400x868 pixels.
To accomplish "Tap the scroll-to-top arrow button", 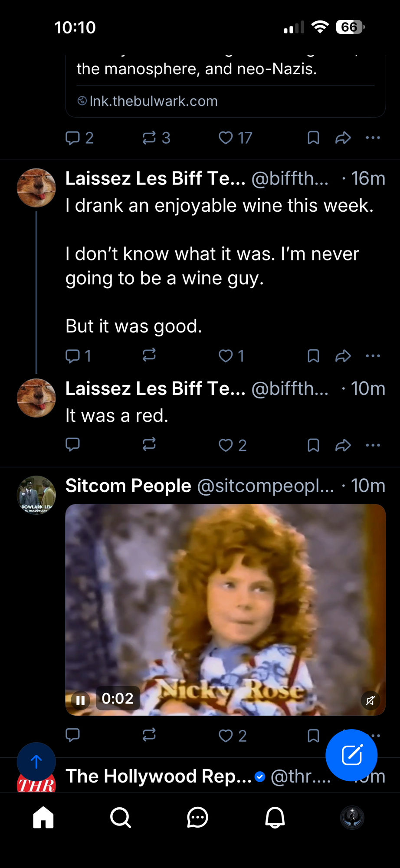I will (36, 762).
